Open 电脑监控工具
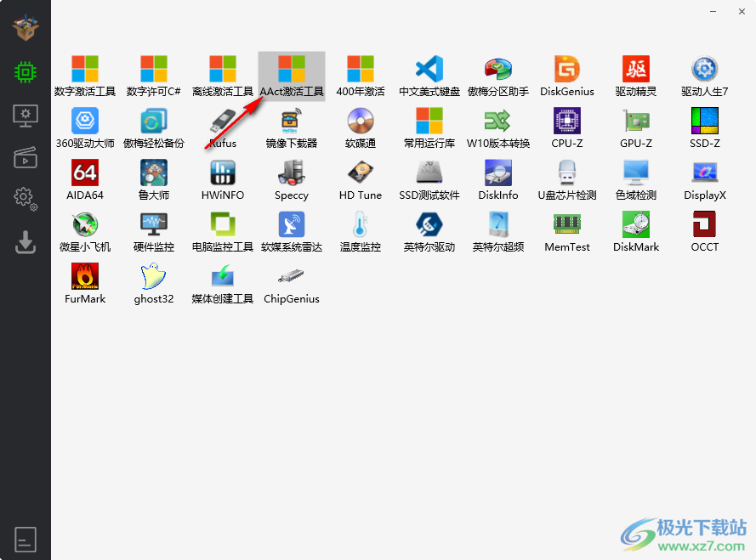This screenshot has height=560, width=756. pyautogui.click(x=223, y=231)
